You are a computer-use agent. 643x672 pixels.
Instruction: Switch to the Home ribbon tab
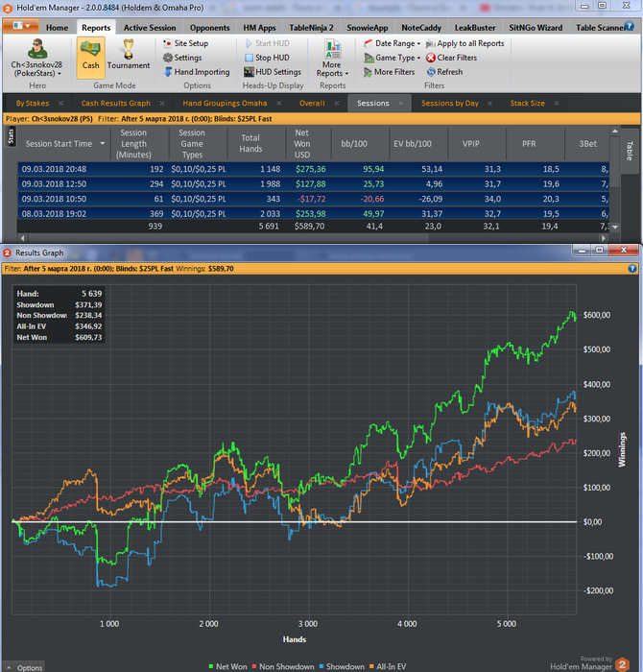(57, 28)
